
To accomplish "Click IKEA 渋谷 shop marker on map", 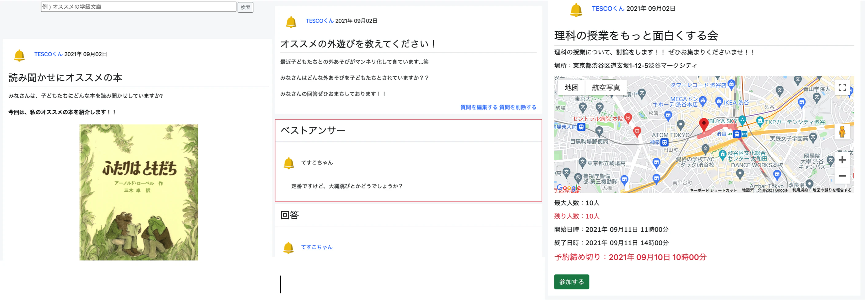I will [719, 101].
